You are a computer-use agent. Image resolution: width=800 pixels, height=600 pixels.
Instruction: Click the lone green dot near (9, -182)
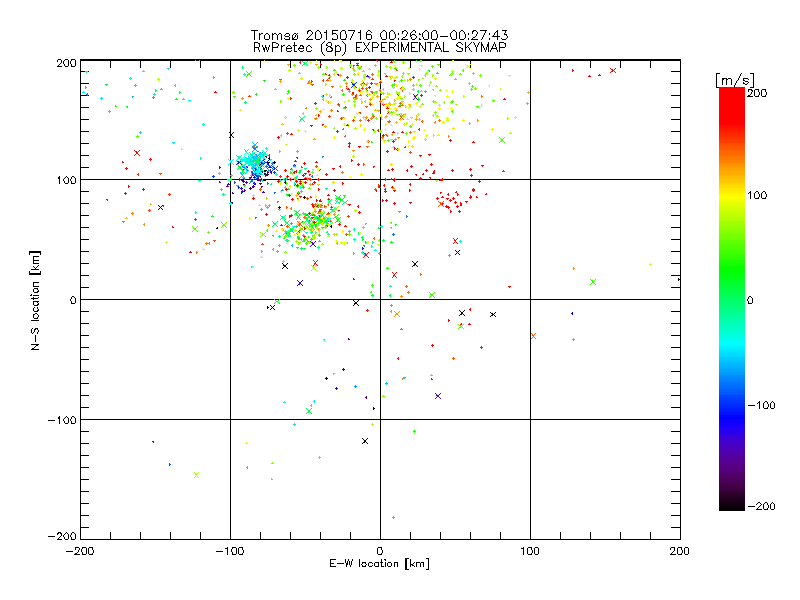pyautogui.click(x=393, y=517)
